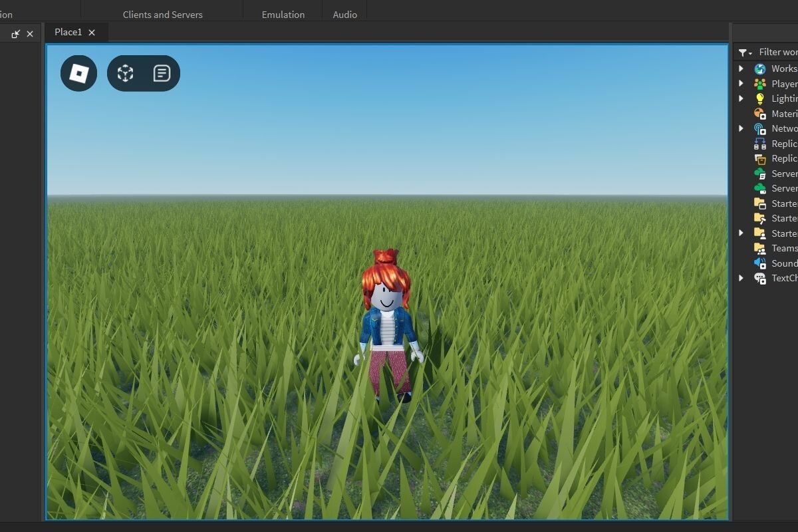Click the Players people icon in Explorer
The height and width of the screenshot is (532, 798).
pos(760,84)
